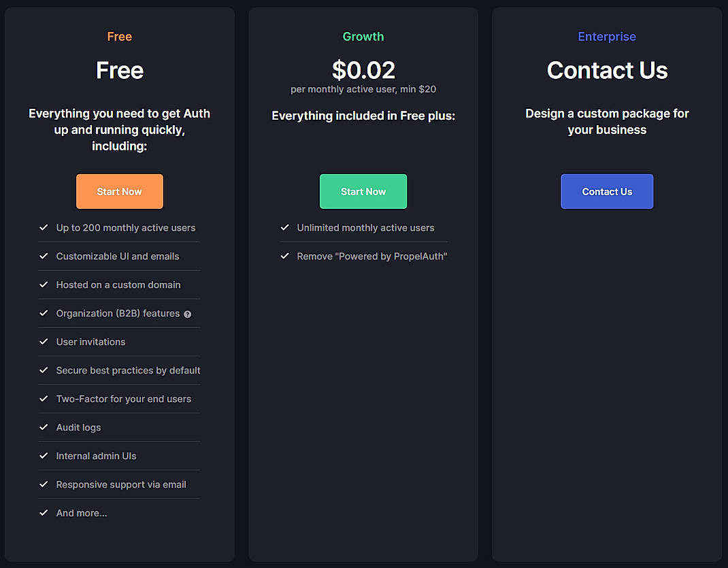Click the checkmark beside 'And more...'

[44, 513]
